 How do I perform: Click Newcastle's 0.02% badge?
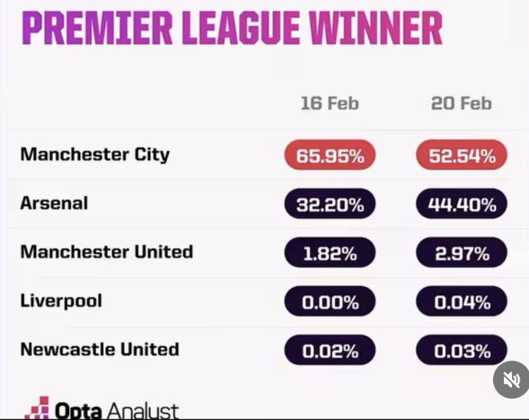330,350
